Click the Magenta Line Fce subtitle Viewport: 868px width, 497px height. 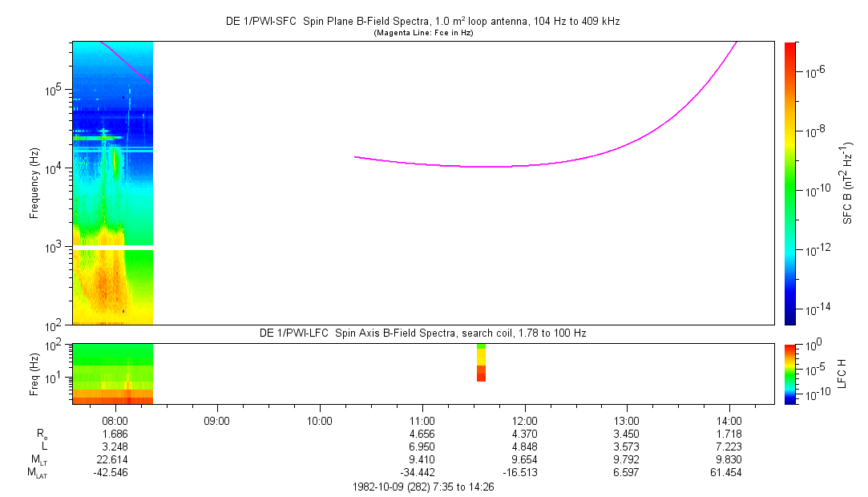click(x=423, y=33)
